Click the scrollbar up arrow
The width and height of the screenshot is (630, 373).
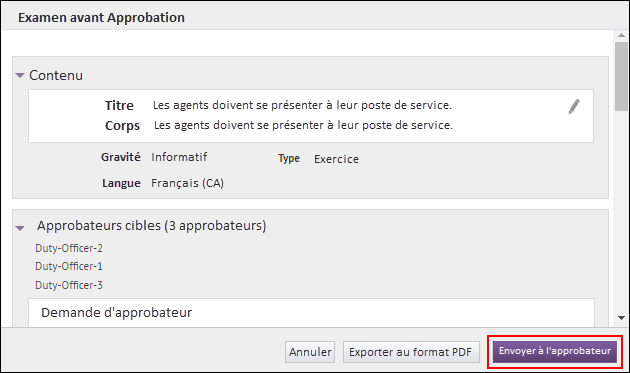[622, 35]
